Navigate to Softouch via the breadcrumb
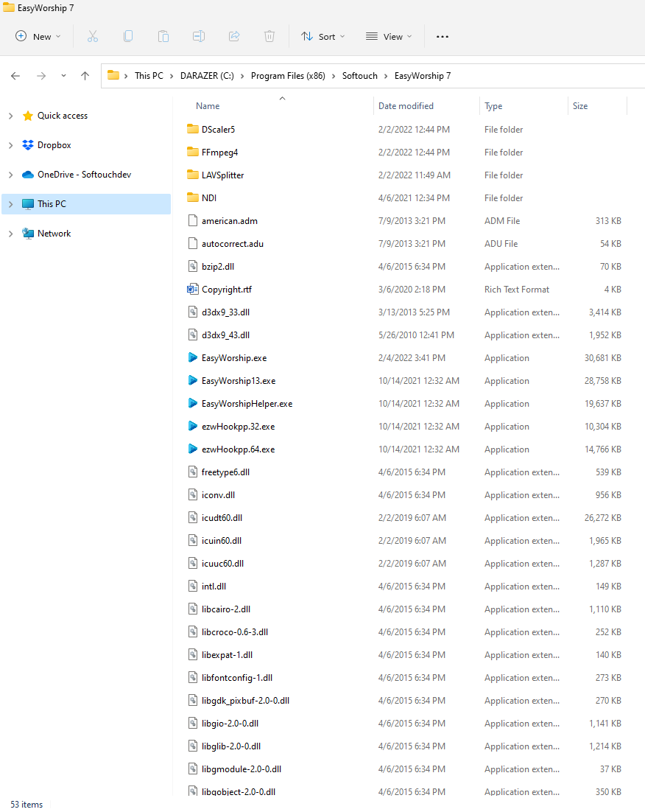Viewport: 645px width, 812px height. tap(360, 75)
